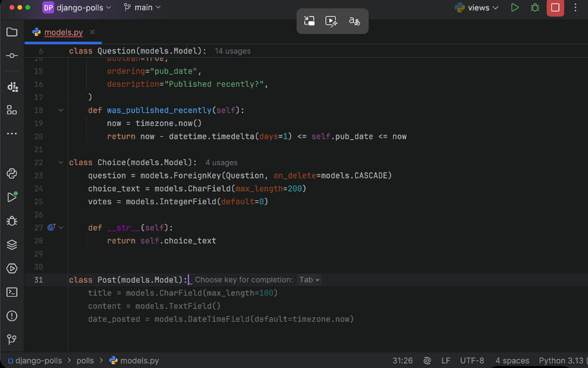Select the models.py editor tab

pos(64,33)
